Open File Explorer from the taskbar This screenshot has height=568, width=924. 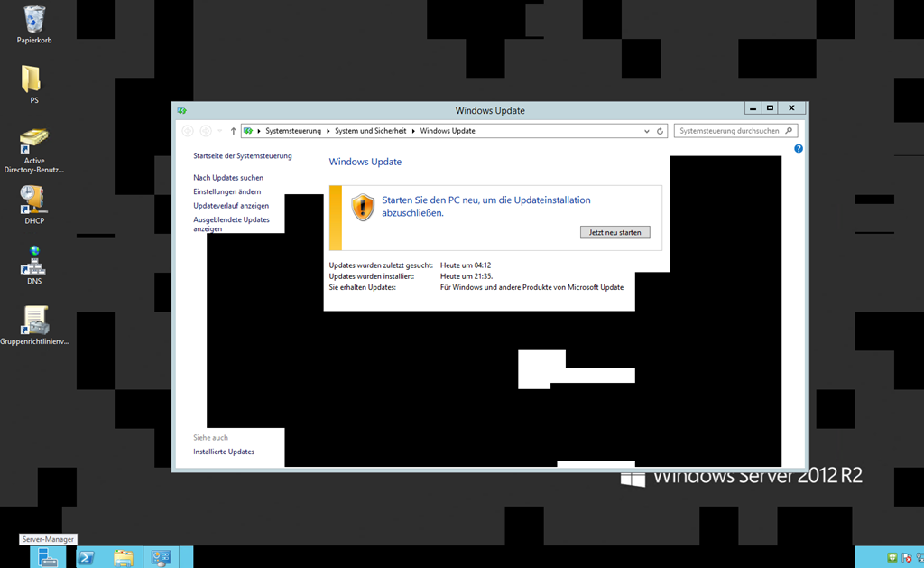point(124,557)
